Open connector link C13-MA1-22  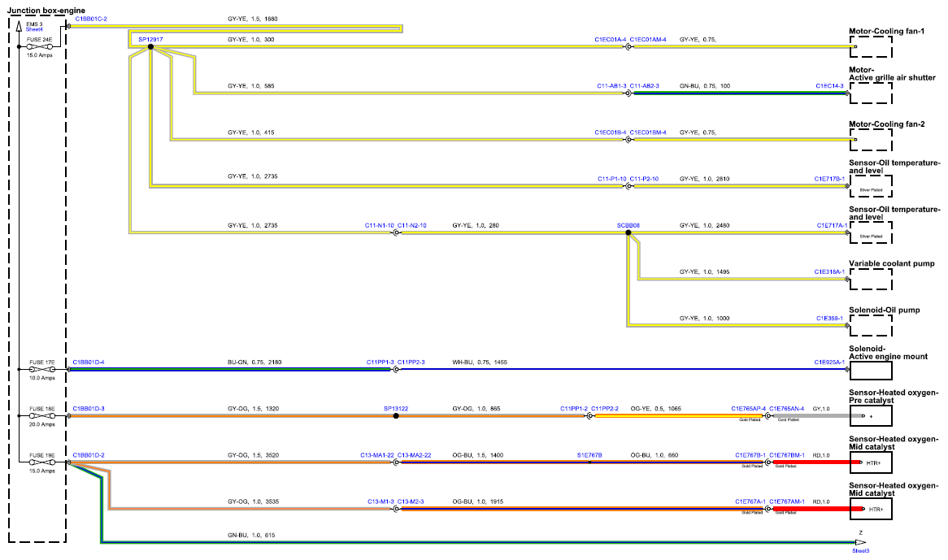pos(377,455)
